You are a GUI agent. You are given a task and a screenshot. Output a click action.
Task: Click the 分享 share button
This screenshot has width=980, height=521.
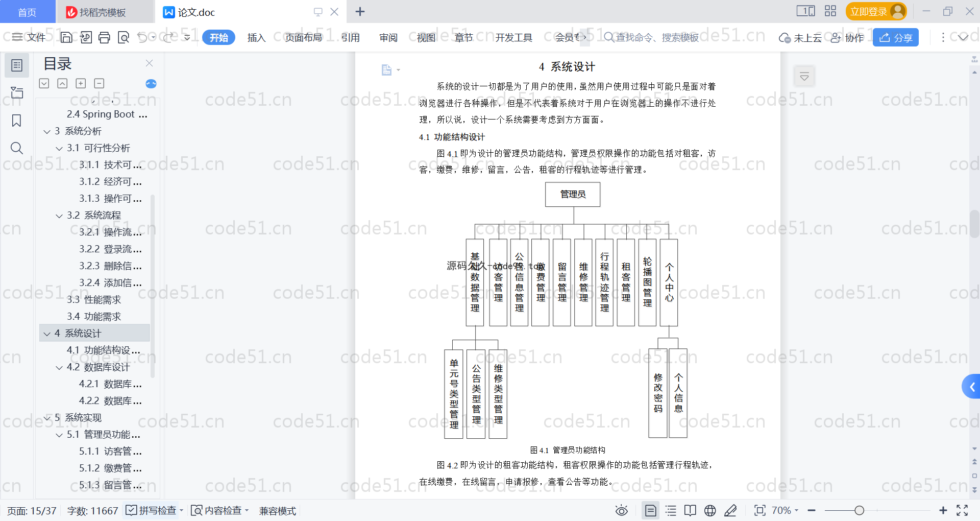896,37
